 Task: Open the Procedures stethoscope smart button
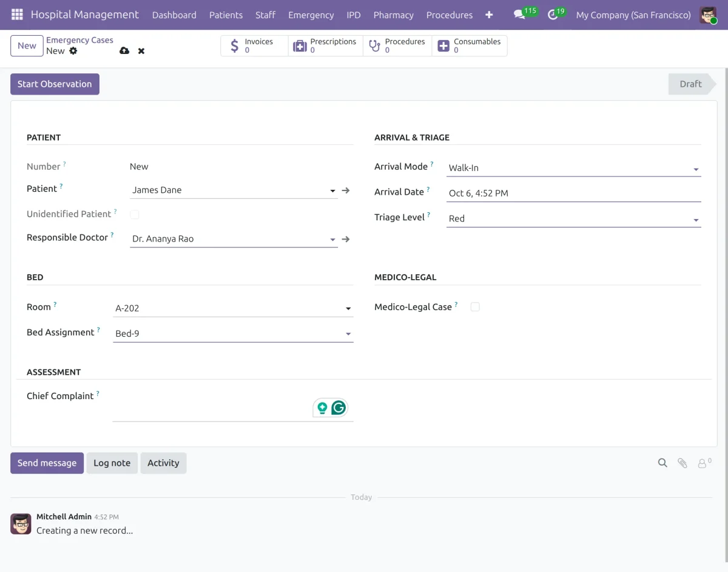397,46
